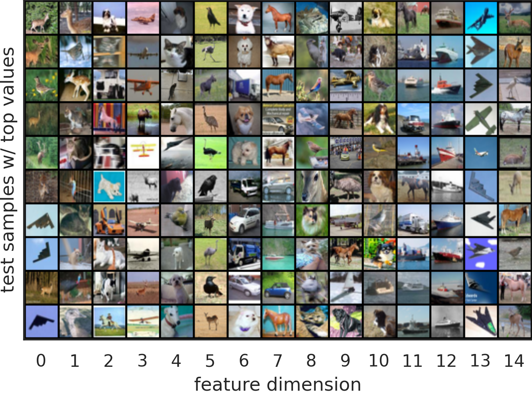Click the small green-yellow bird on gray background

(x=177, y=220)
